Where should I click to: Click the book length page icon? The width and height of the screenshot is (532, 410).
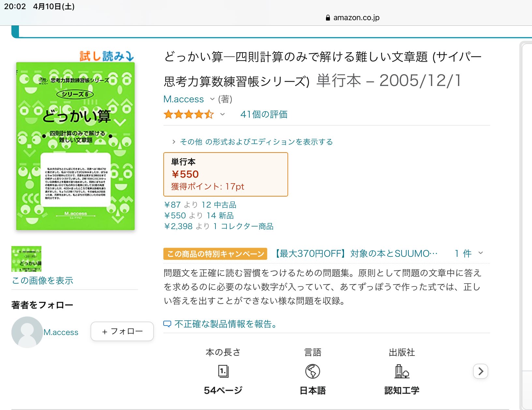pos(223,371)
